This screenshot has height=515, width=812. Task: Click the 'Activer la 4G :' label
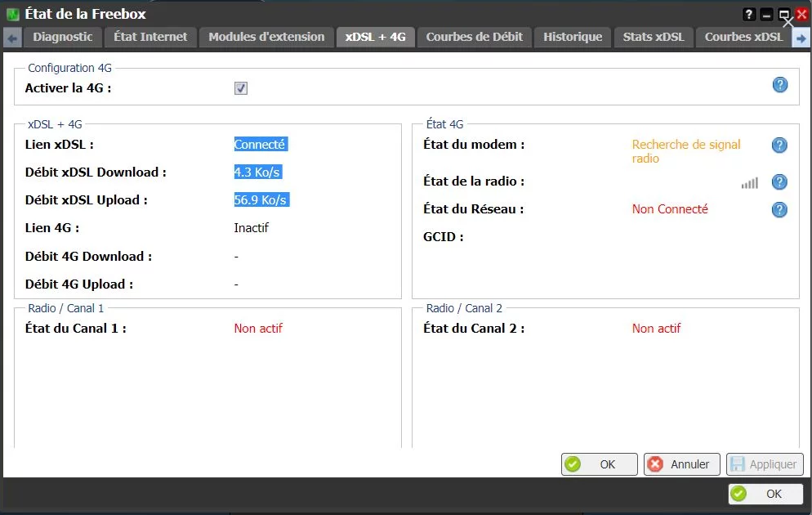[68, 88]
